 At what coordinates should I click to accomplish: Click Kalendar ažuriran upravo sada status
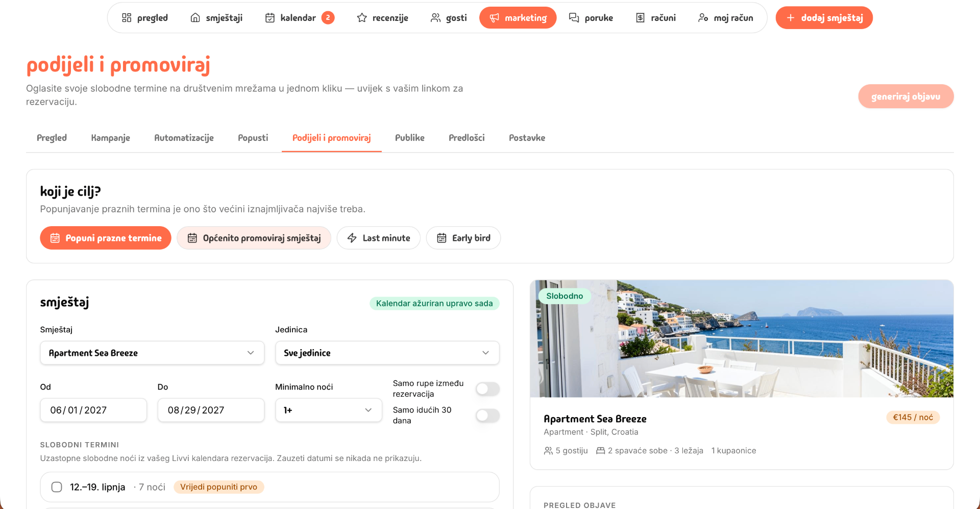[x=434, y=303]
